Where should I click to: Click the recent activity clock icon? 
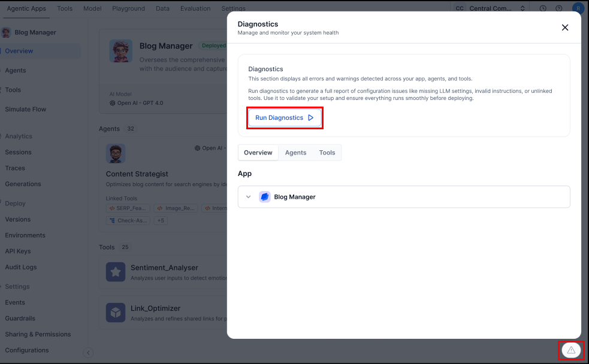[542, 8]
